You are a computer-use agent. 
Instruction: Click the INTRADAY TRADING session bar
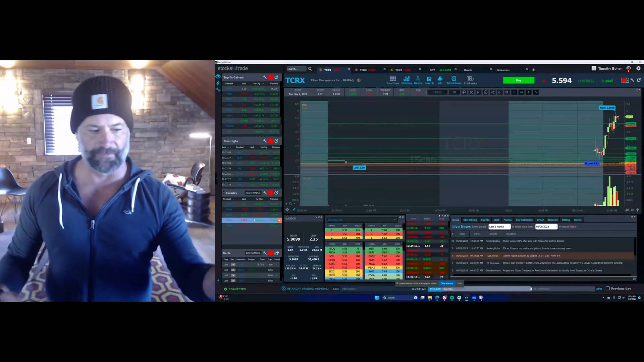tap(441, 289)
